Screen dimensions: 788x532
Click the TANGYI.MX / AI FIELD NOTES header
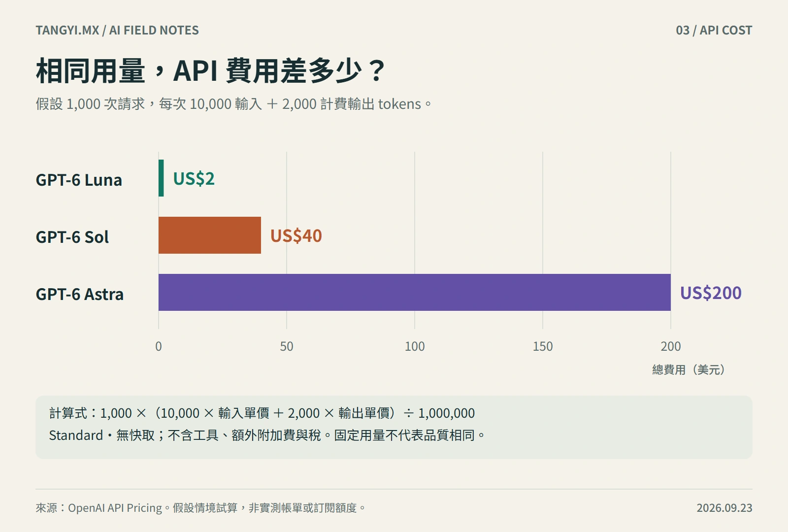pos(117,31)
